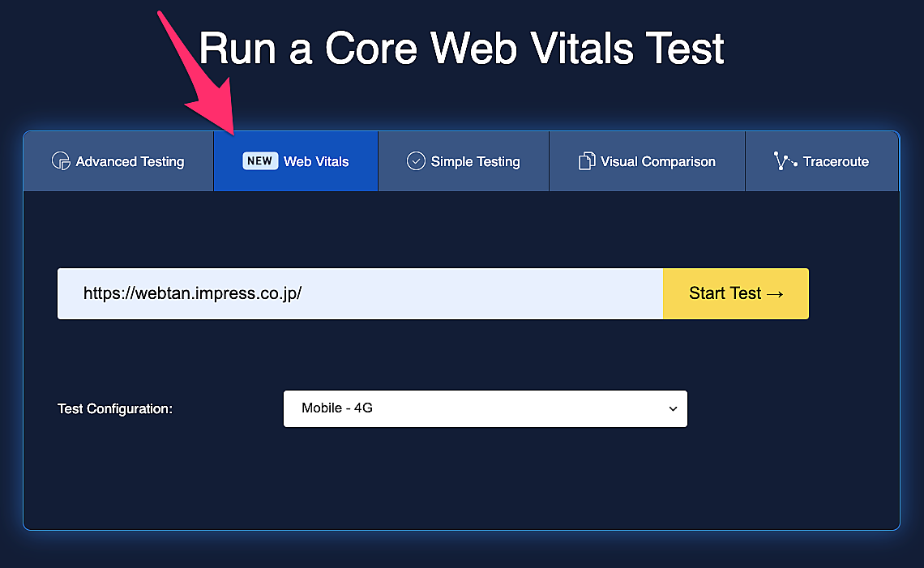The width and height of the screenshot is (924, 568).
Task: Click the Traceroute path icon
Action: point(785,161)
